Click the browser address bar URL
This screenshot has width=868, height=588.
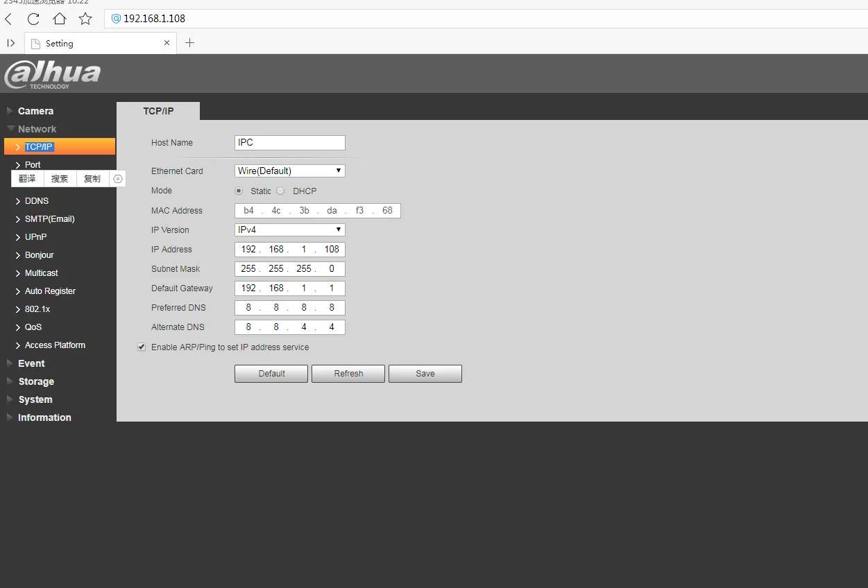pyautogui.click(x=154, y=19)
